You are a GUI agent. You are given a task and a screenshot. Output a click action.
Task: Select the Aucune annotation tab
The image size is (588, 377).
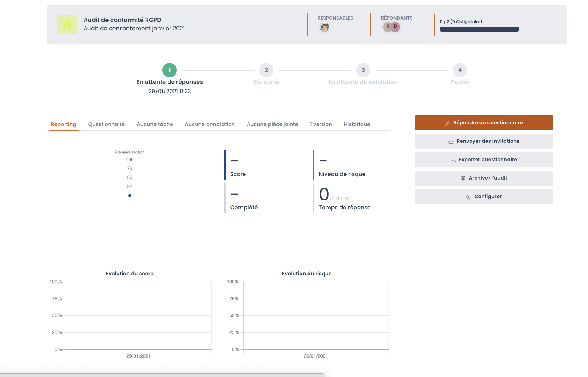[210, 124]
